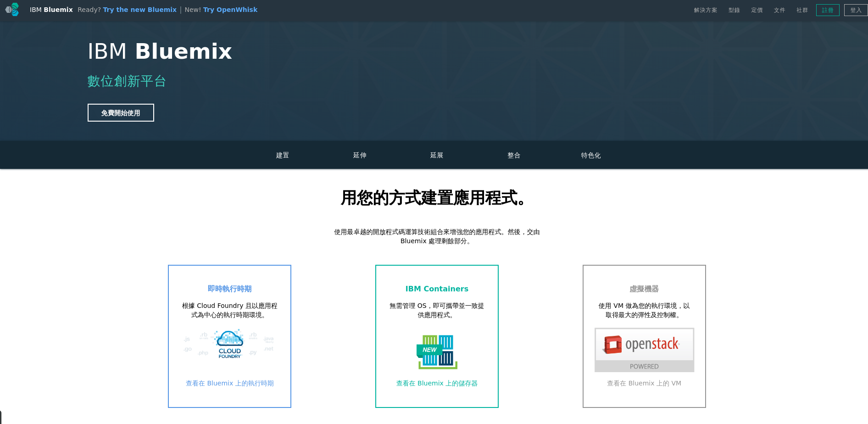Click the IBM Containers card title
The image size is (868, 424).
(437, 289)
